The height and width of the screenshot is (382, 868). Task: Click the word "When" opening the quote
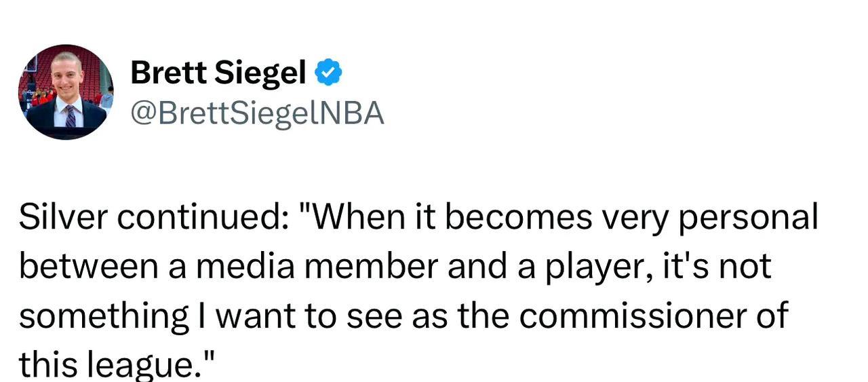coord(359,217)
